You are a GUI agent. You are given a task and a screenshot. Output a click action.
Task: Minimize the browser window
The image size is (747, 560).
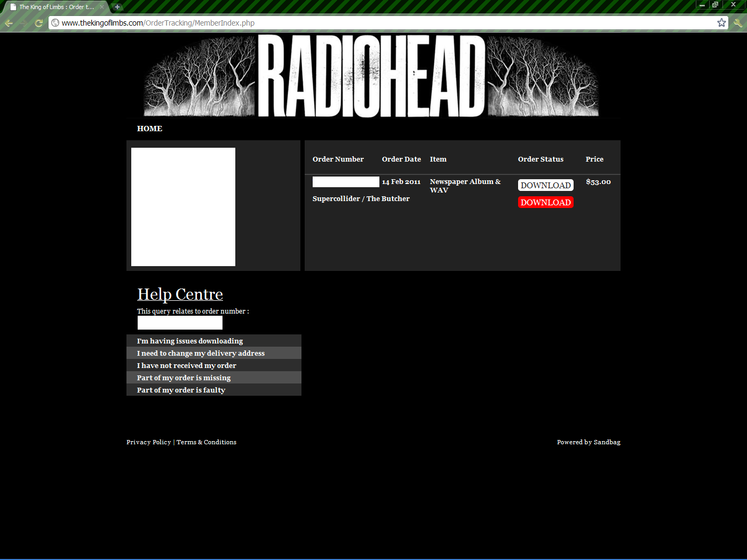[x=702, y=4]
